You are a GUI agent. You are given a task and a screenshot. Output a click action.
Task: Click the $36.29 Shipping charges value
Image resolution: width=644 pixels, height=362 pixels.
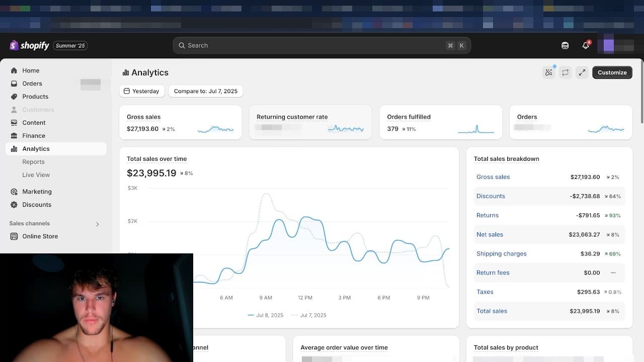(590, 254)
